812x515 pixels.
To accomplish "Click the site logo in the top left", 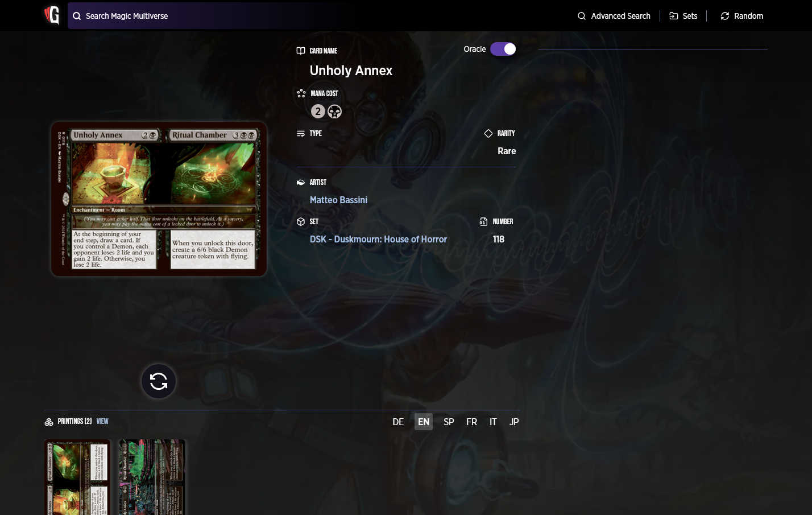I will point(52,15).
